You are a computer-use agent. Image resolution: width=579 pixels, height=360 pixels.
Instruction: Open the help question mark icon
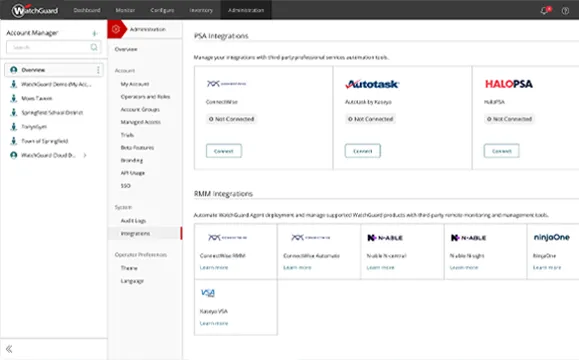click(565, 10)
